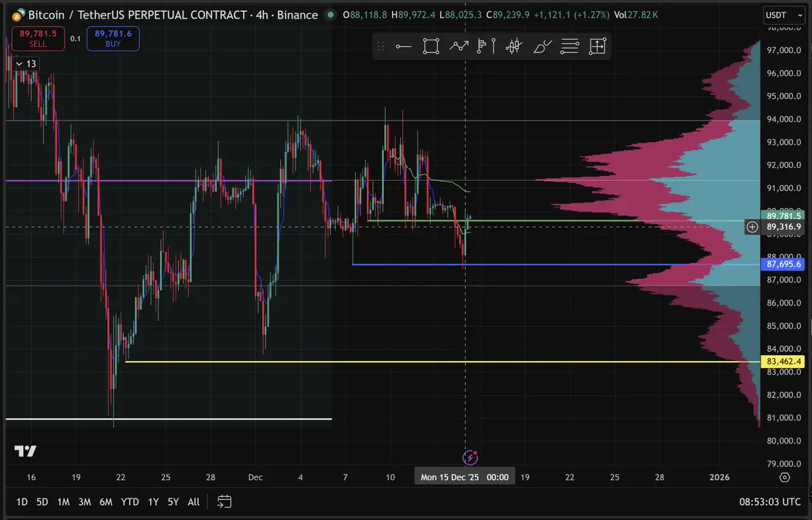The image size is (812, 520).
Task: Set time range to YTD
Action: (x=129, y=501)
